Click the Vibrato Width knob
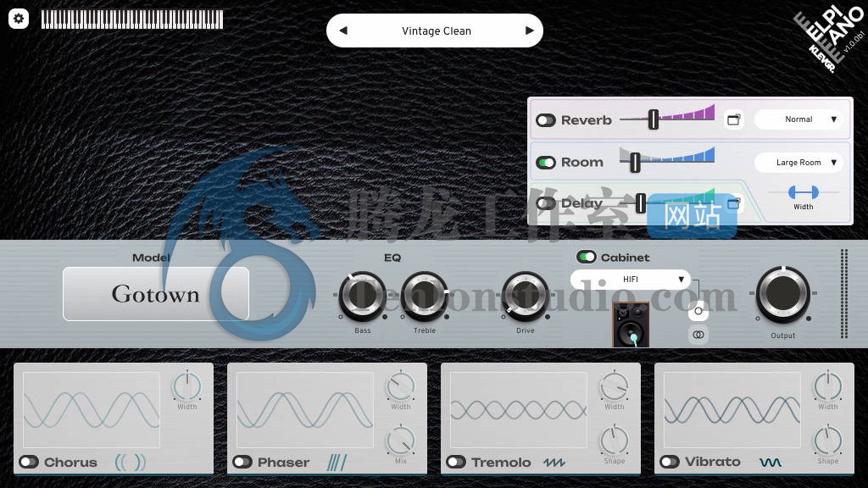Screen dimensions: 868x488 pyautogui.click(x=828, y=385)
